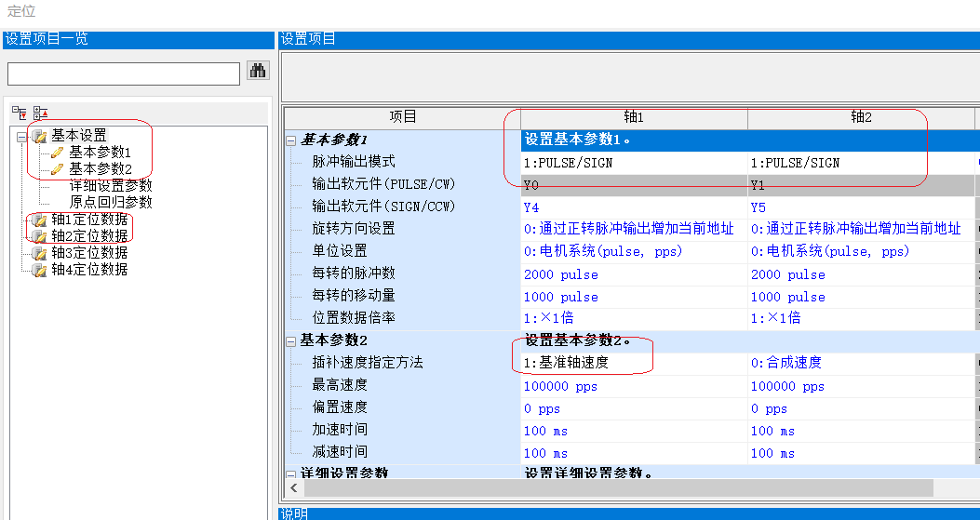Open 详细设置参数 in the tree

111,185
